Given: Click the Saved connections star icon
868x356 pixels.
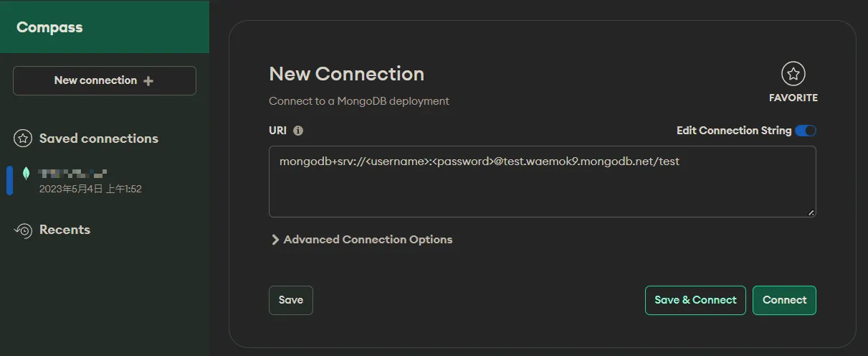Looking at the screenshot, I should point(24,139).
